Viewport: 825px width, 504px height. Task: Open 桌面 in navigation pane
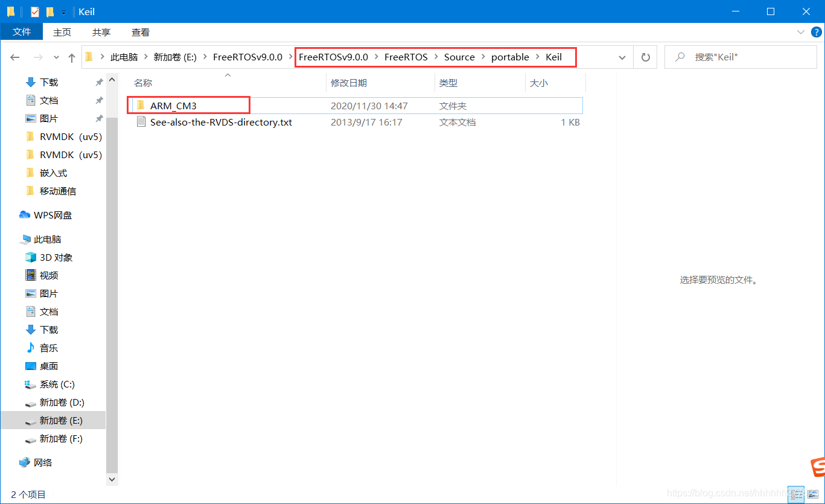tap(49, 366)
